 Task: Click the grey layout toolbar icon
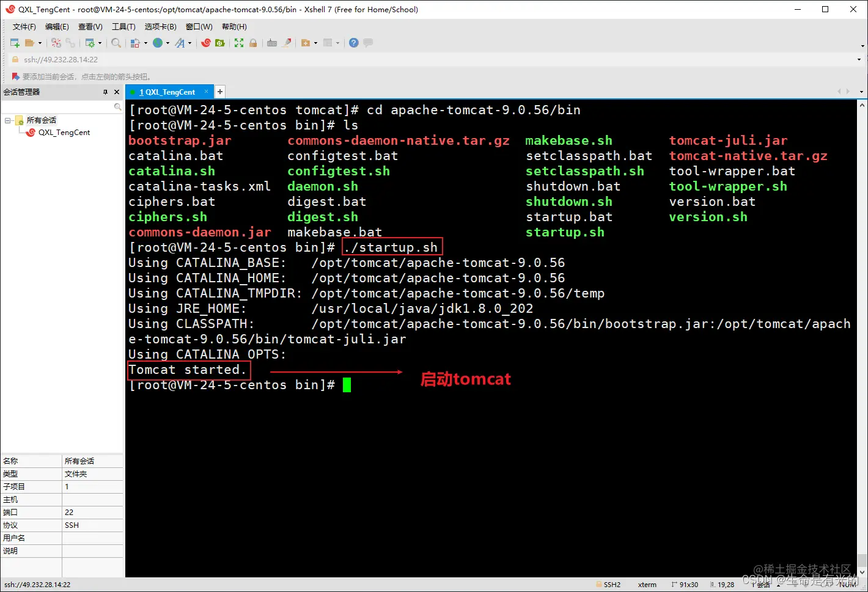pyautogui.click(x=328, y=43)
